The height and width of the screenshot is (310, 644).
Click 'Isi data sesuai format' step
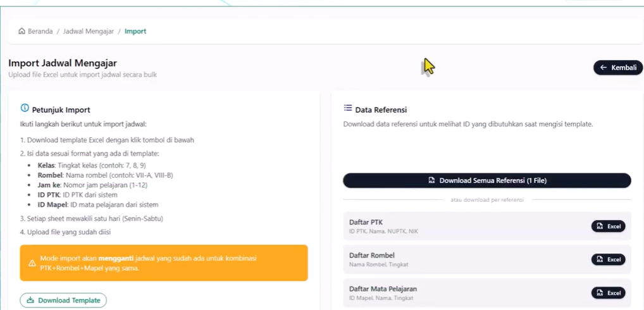(x=89, y=154)
